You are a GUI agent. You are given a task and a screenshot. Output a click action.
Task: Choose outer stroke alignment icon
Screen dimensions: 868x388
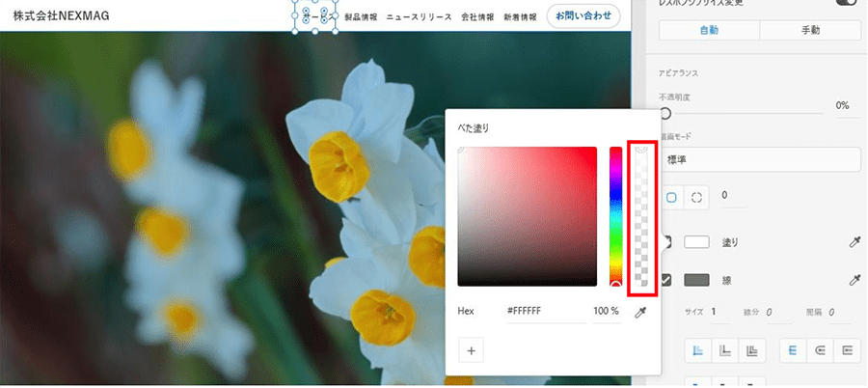click(751, 350)
